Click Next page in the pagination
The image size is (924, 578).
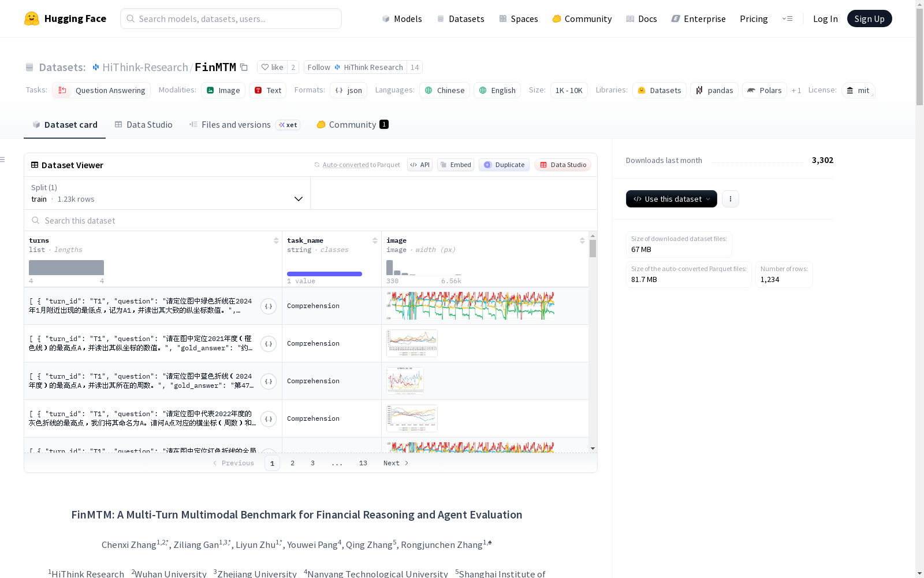[x=396, y=463]
